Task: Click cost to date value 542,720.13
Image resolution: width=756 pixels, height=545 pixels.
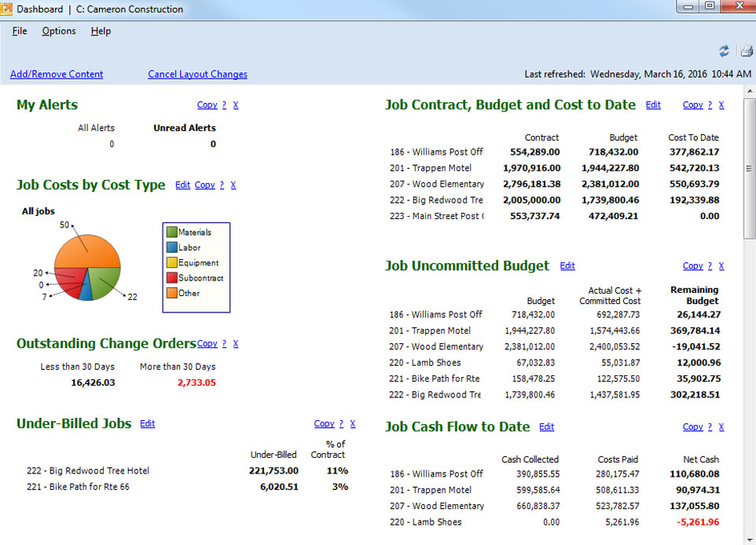Action: [694, 168]
